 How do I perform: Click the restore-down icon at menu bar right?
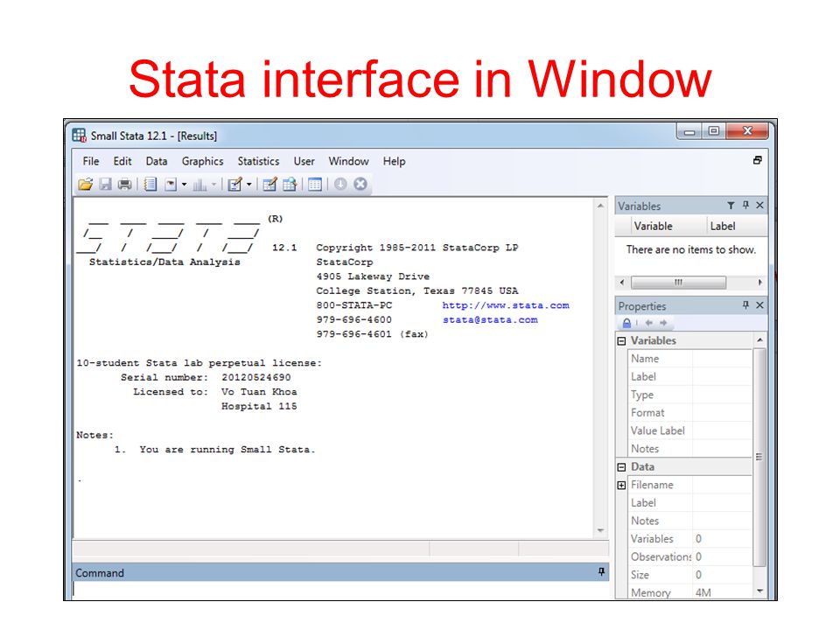pos(758,160)
